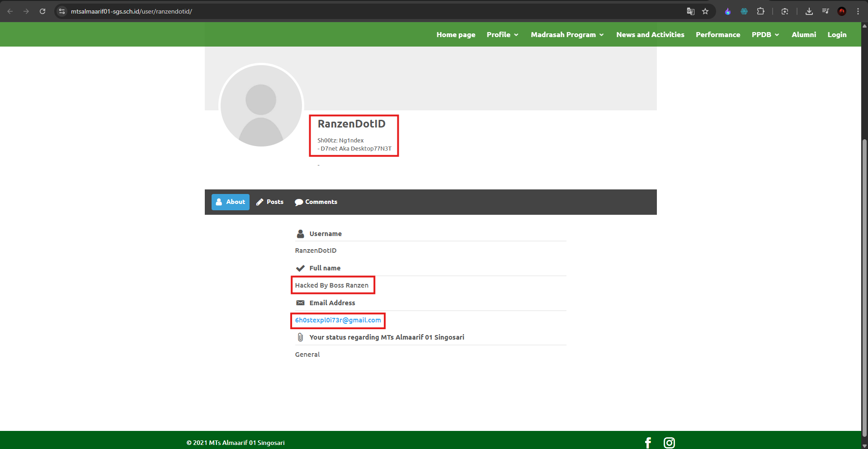View site information icon in address bar
Image resolution: width=868 pixels, height=449 pixels.
click(62, 11)
